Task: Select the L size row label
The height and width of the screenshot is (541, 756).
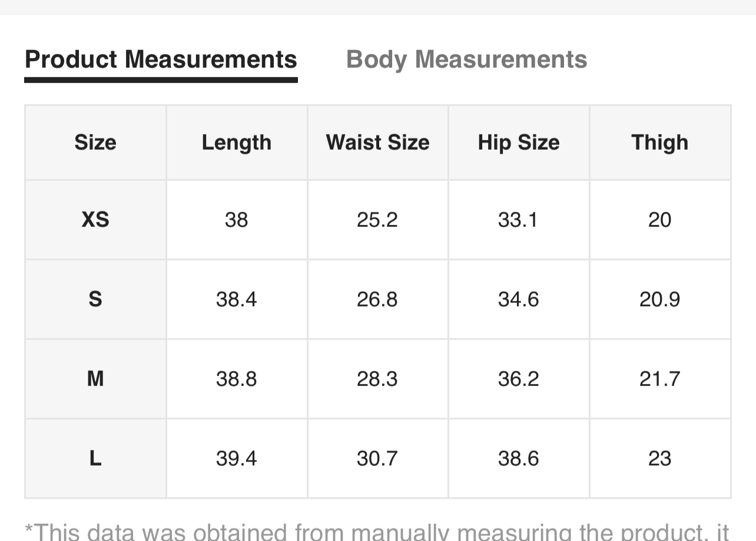Action: 95,458
